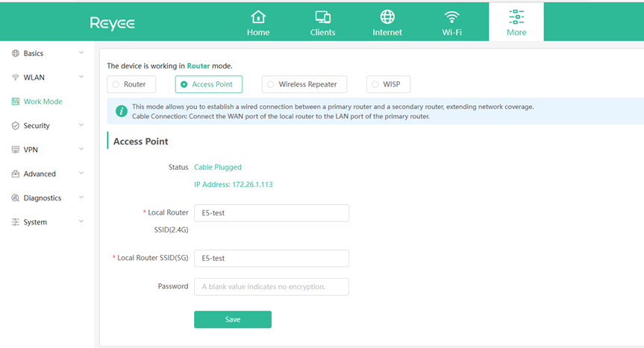
Task: Click the Home house icon
Action: [x=258, y=17]
